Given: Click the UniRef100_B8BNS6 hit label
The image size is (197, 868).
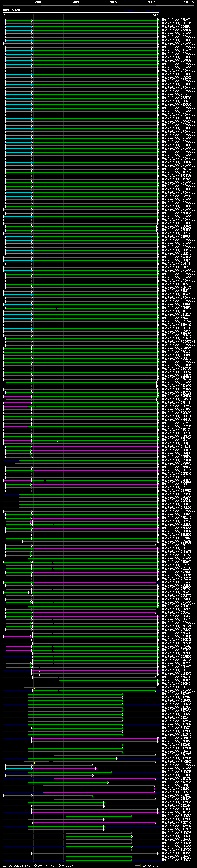Looking at the screenshot, I should click(177, 375).
